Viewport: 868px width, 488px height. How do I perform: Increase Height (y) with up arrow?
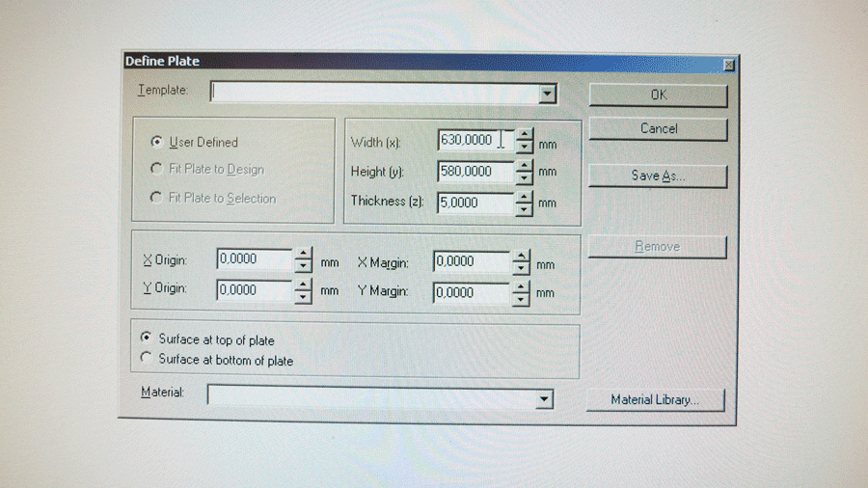click(524, 166)
